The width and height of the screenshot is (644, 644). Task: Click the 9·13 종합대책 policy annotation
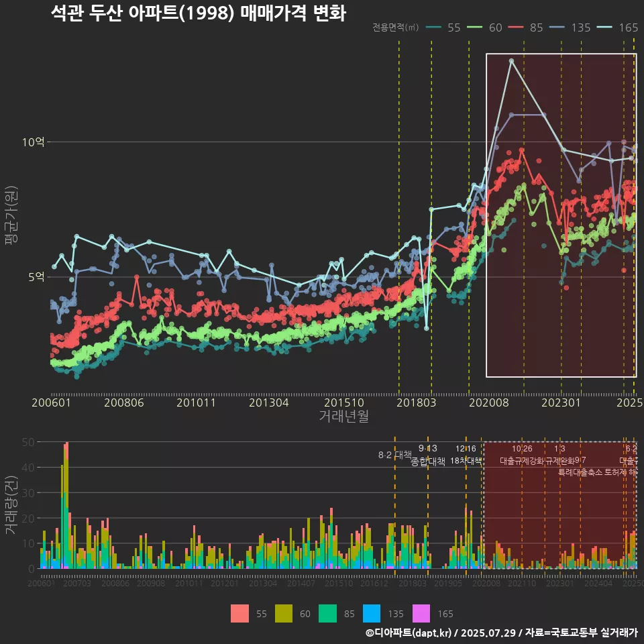(x=428, y=455)
